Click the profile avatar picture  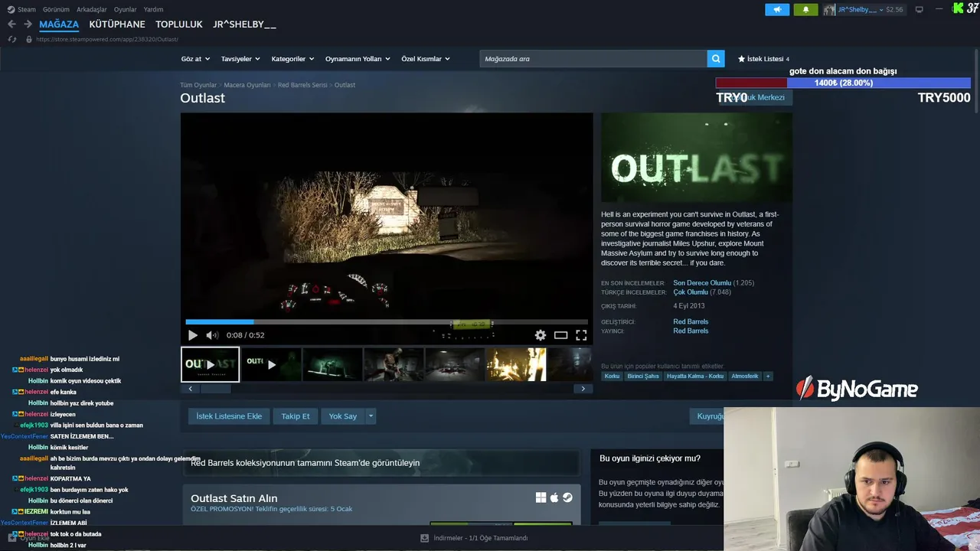click(830, 9)
